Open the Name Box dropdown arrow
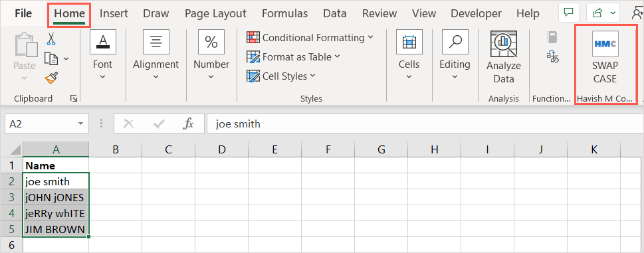Screen dimensions: 644x253 (x=80, y=124)
